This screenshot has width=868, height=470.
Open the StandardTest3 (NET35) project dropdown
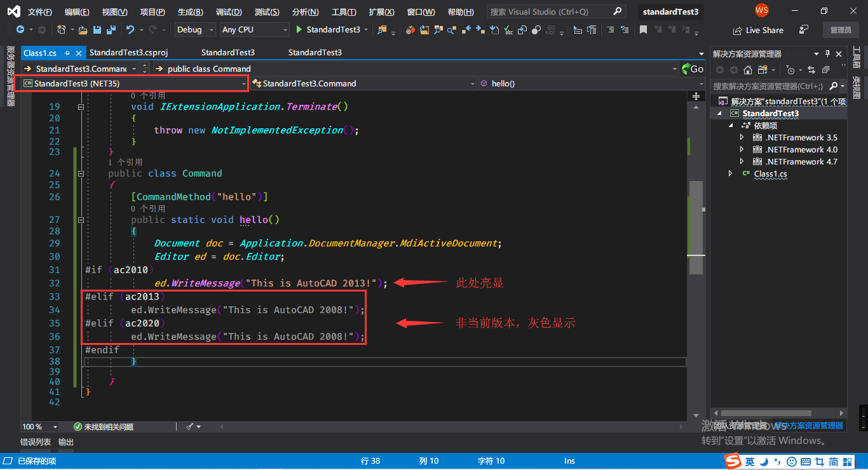pos(134,83)
